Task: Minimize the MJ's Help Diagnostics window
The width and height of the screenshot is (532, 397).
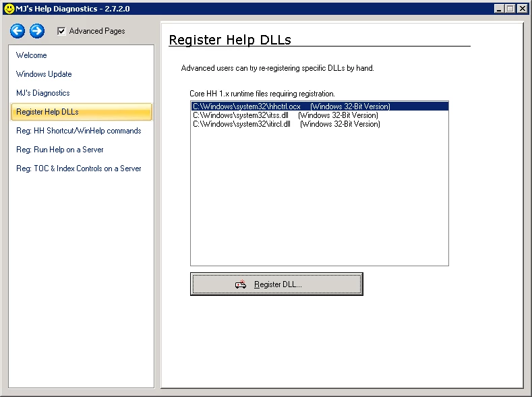Action: pyautogui.click(x=499, y=9)
